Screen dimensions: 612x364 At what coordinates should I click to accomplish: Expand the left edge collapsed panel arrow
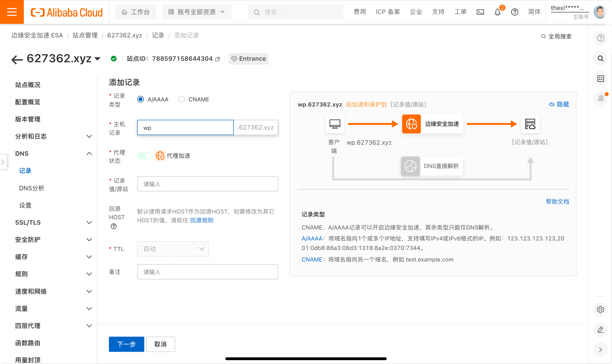point(3,162)
